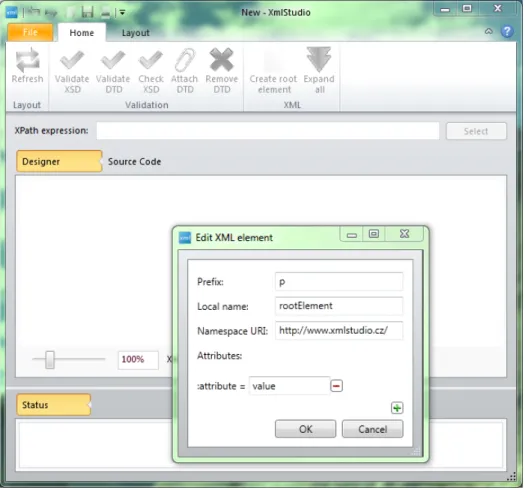Click Cancel in Edit XML element dialog
Image resolution: width=525 pixels, height=490 pixels.
[x=374, y=430]
